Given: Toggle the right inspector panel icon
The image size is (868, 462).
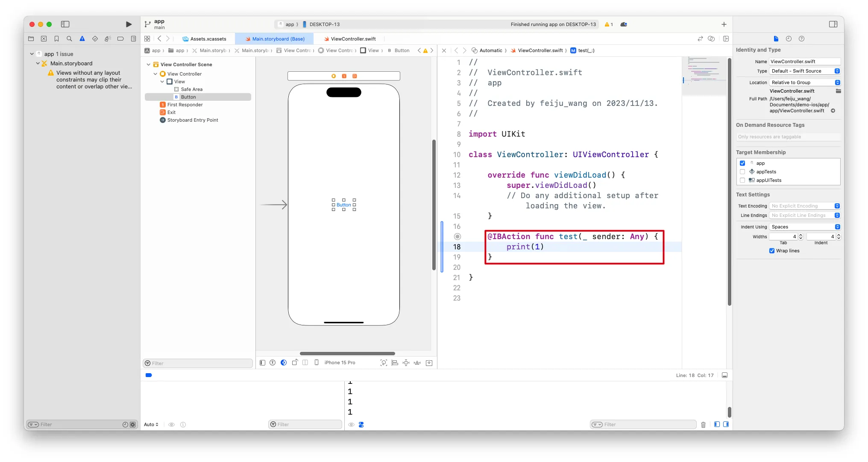Looking at the screenshot, I should (x=833, y=24).
